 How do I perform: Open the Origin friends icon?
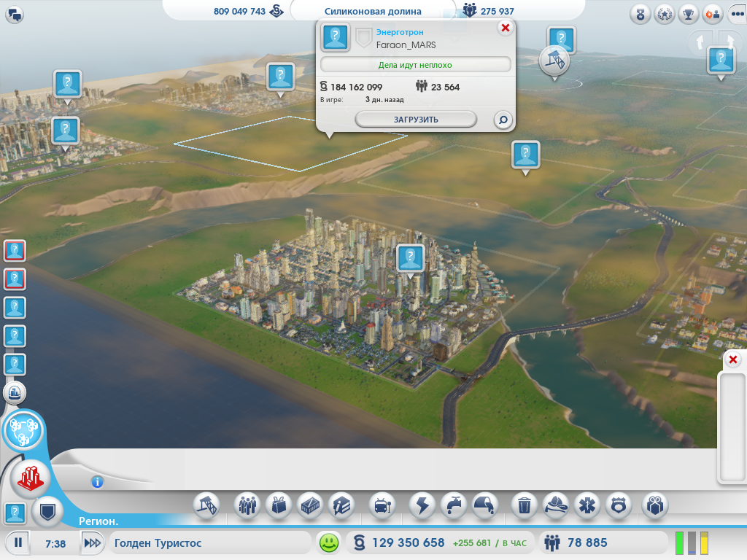tap(712, 15)
